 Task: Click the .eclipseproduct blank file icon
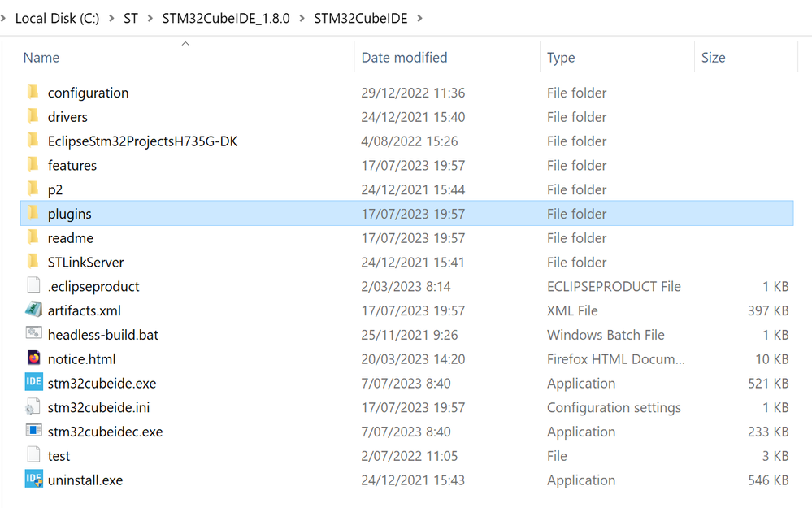coord(33,286)
